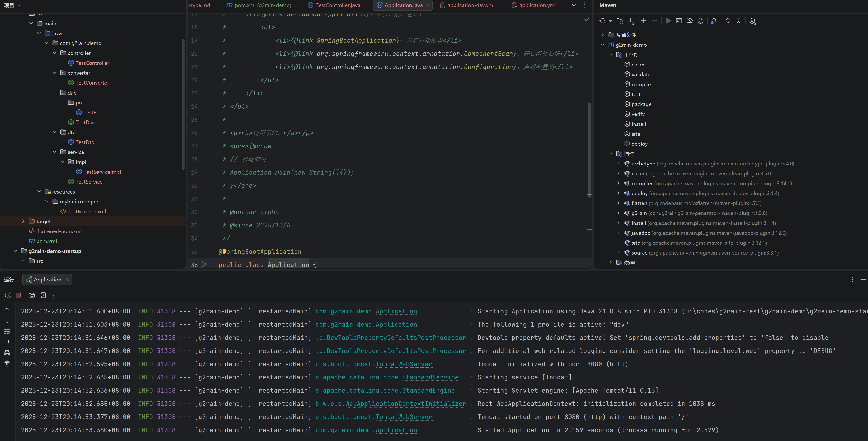868x441 pixels.
Task: Clear console output with trash icon
Action: click(7, 364)
